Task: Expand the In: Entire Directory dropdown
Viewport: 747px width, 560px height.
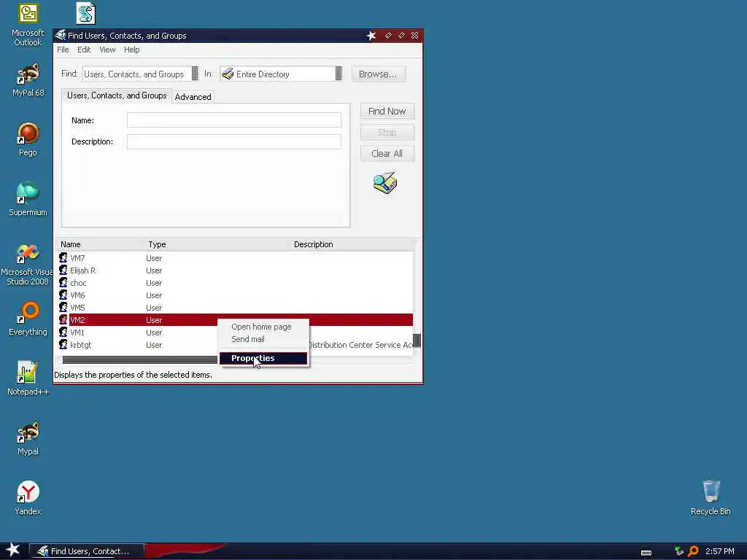Action: 338,74
